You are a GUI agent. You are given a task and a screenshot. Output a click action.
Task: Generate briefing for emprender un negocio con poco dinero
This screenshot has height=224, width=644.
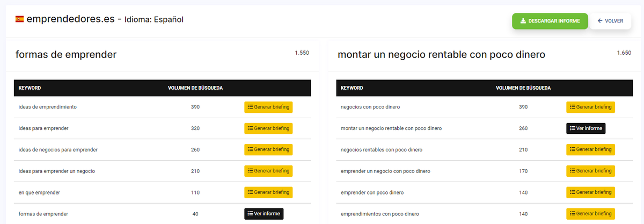click(x=590, y=171)
